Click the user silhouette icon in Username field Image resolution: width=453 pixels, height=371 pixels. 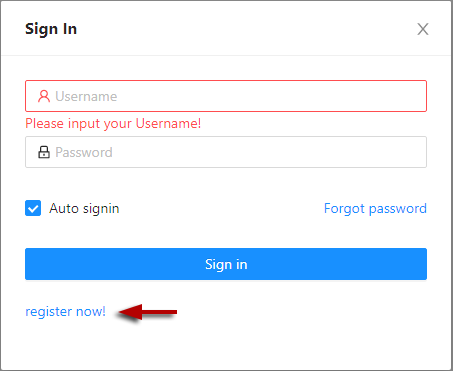point(44,96)
